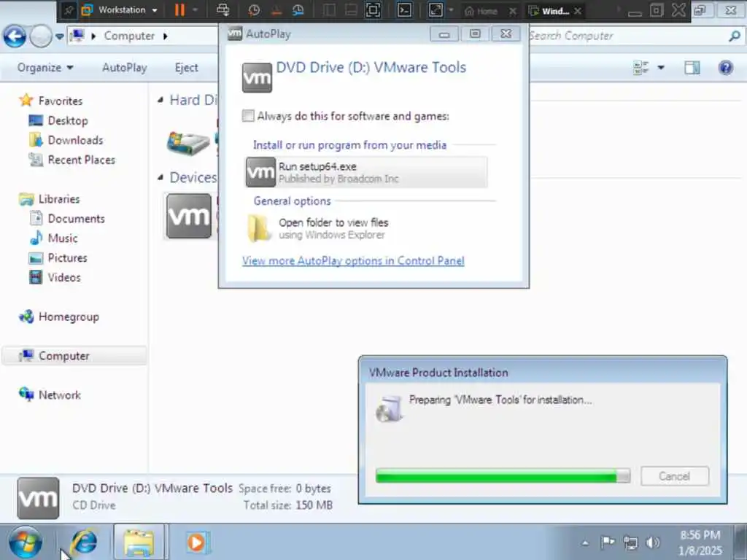Image resolution: width=747 pixels, height=560 pixels.
Task: Open the volume speaker icon
Action: [x=653, y=542]
